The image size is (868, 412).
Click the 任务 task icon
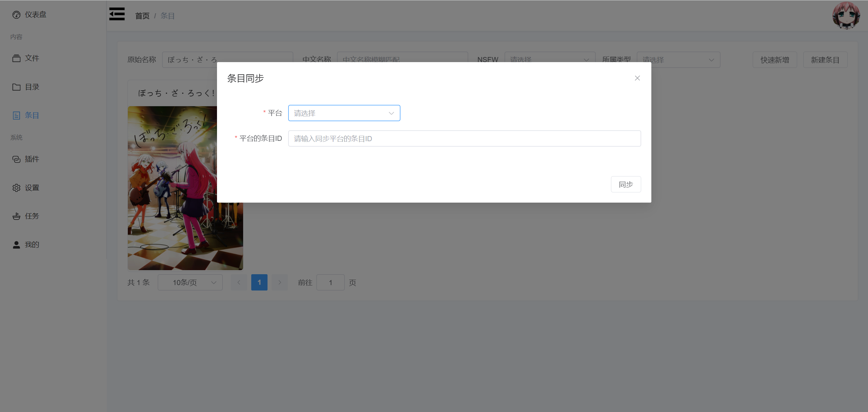click(16, 216)
